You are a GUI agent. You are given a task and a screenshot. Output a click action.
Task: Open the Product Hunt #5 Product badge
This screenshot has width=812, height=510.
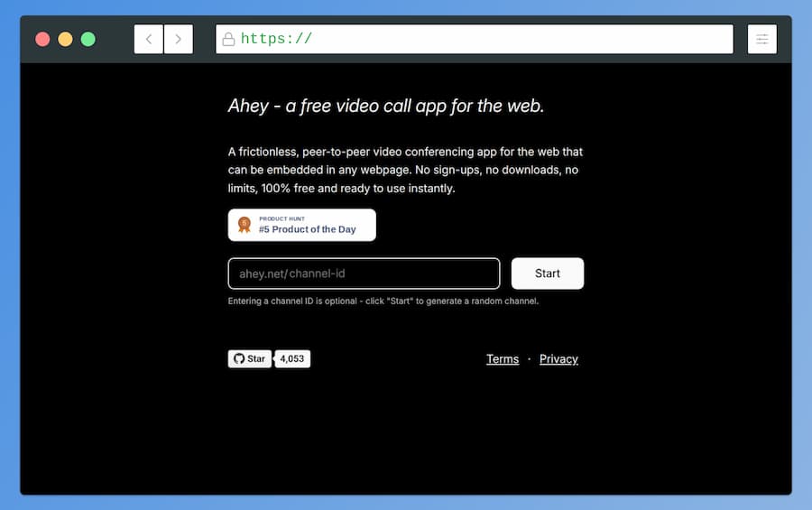point(302,225)
